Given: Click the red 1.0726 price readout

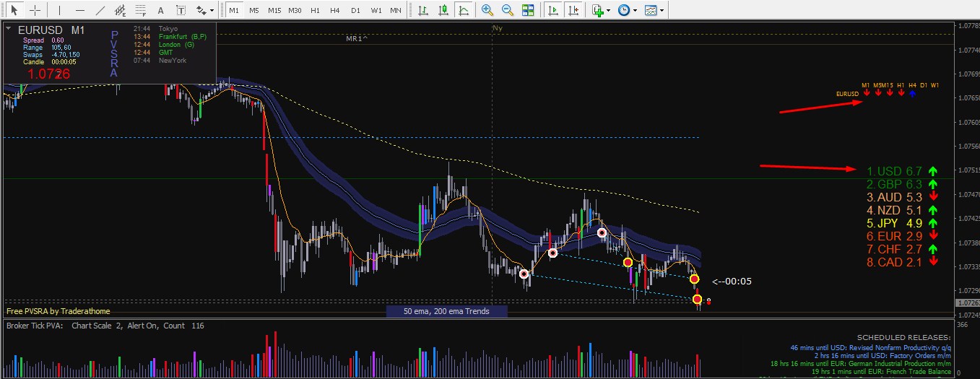Looking at the screenshot, I should coord(49,74).
